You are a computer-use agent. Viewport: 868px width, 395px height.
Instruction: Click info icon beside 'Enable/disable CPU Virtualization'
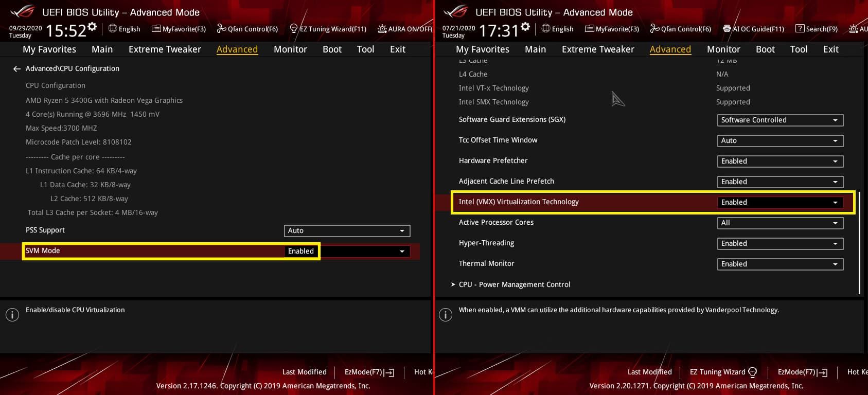tap(12, 315)
